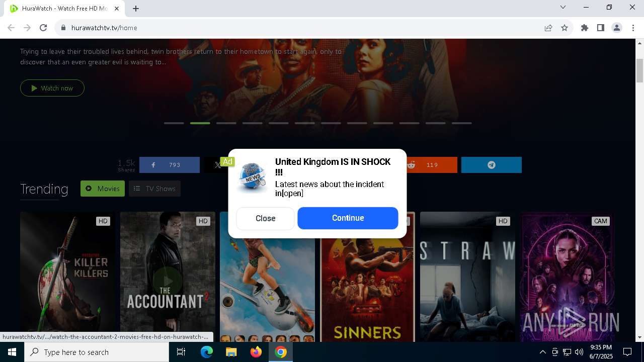Screen dimensions: 644x362
Task: Click the news globe ad icon
Action: pos(252,177)
